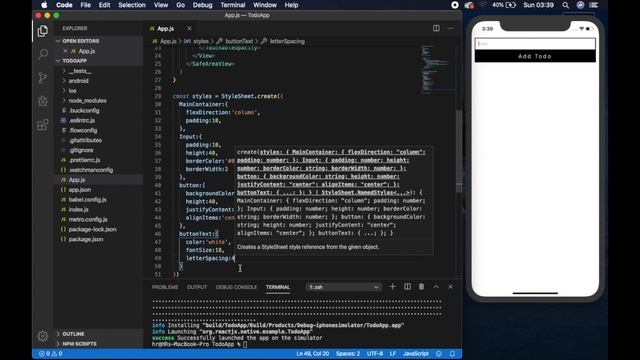640x360 pixels.
Task: Change the LF end of line sequence
Action: coord(393,353)
